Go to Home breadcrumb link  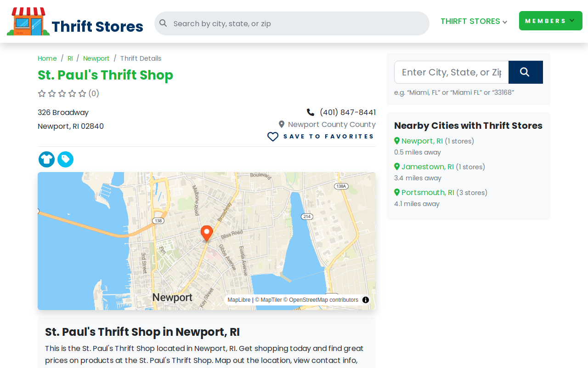pyautogui.click(x=47, y=58)
